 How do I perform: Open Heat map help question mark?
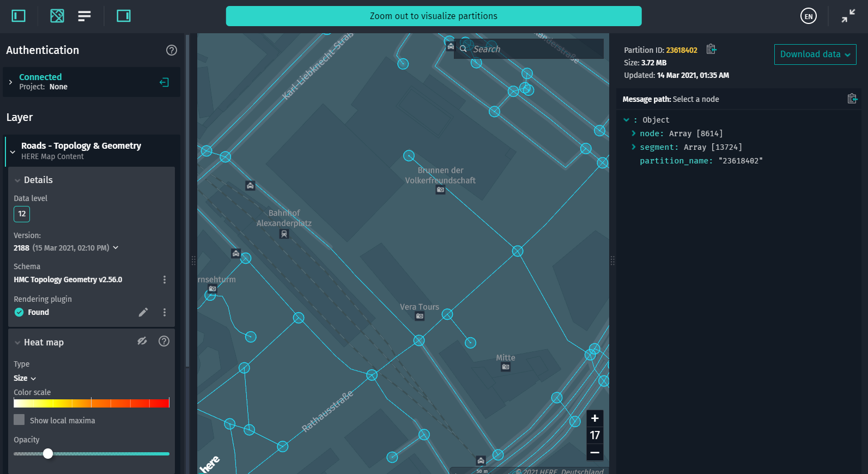164,341
